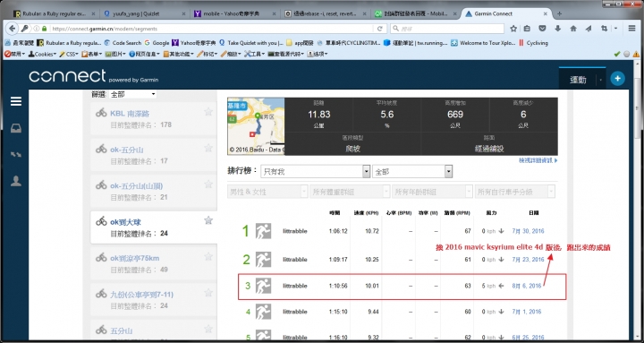Screen dimensions: 644x343
Task: Click the 1:06:12 time in rank 1 row
Action: click(337, 231)
